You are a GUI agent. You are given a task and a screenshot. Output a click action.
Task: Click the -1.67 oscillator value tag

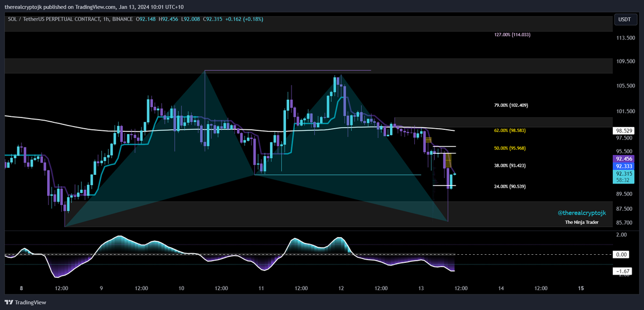tap(621, 272)
